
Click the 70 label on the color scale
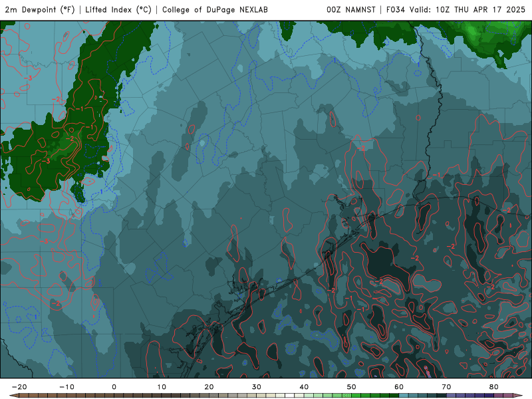446,387
